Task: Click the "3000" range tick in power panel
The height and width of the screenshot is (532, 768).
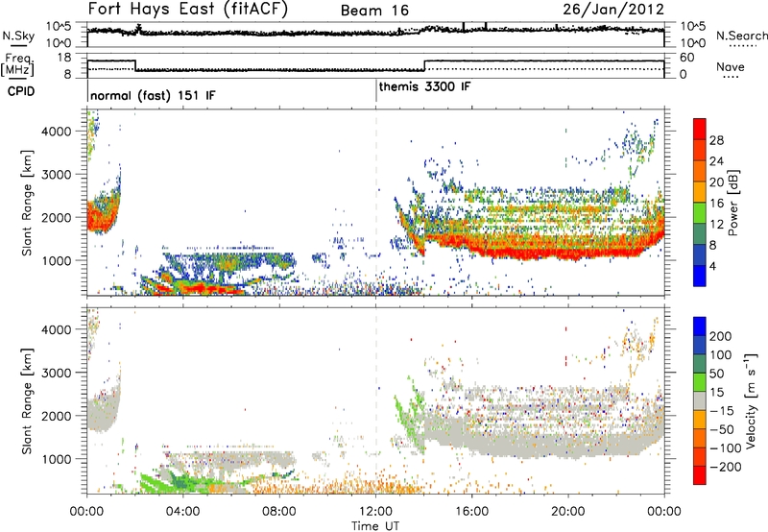Action: coord(57,175)
